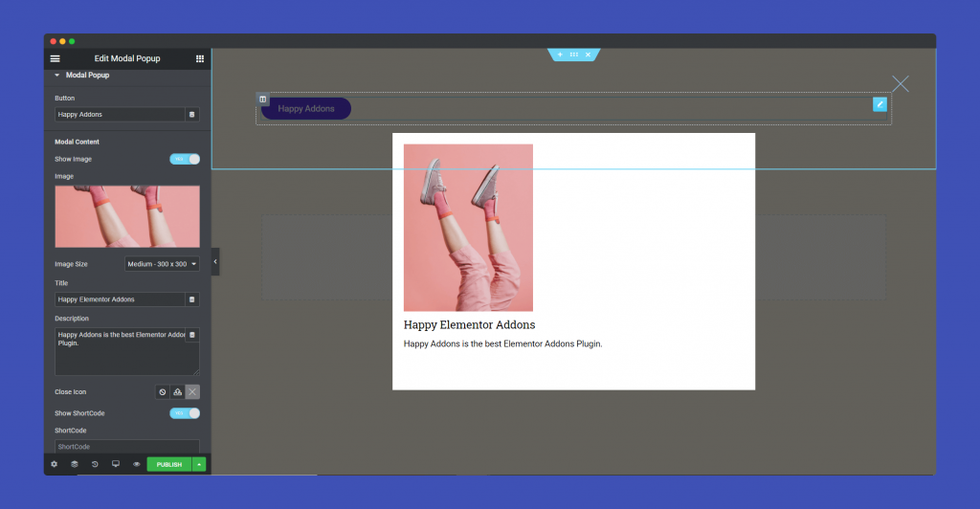The height and width of the screenshot is (509, 980).
Task: Click the 'Edit Modal Popup' panel title
Action: point(127,58)
